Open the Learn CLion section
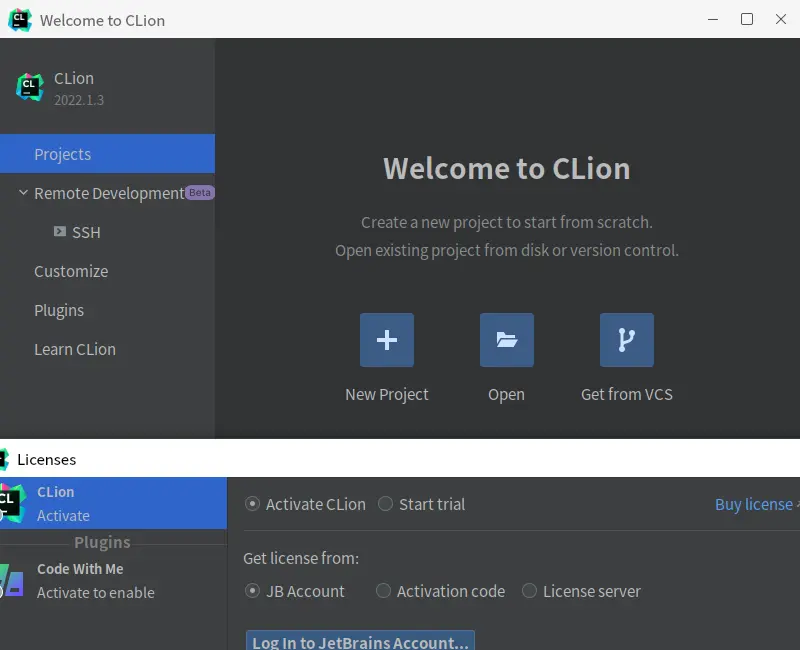 [x=107, y=349]
